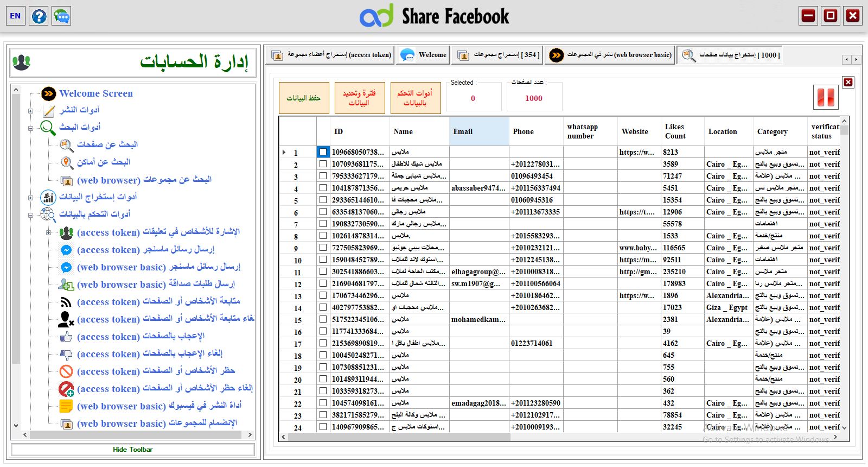Click messenger icon for إرسال رسائل ماسنجر (access token)
This screenshot has width=868, height=467.
[x=66, y=250]
